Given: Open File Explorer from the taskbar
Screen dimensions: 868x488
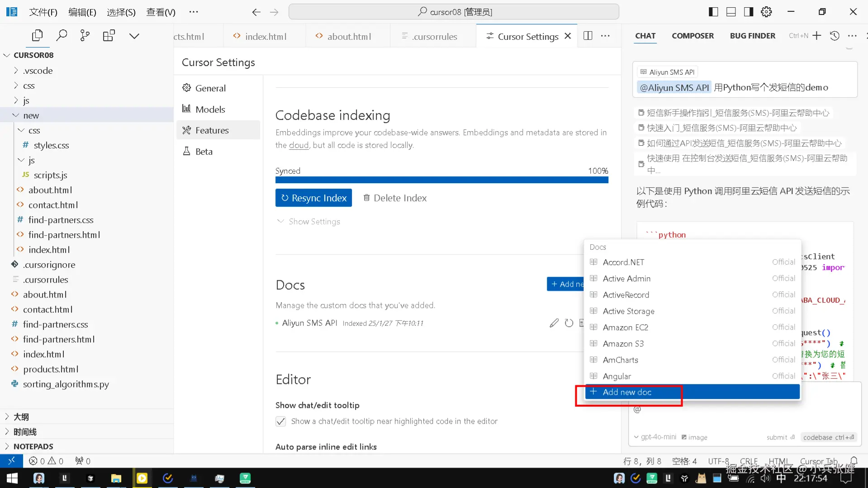Looking at the screenshot, I should tap(116, 478).
